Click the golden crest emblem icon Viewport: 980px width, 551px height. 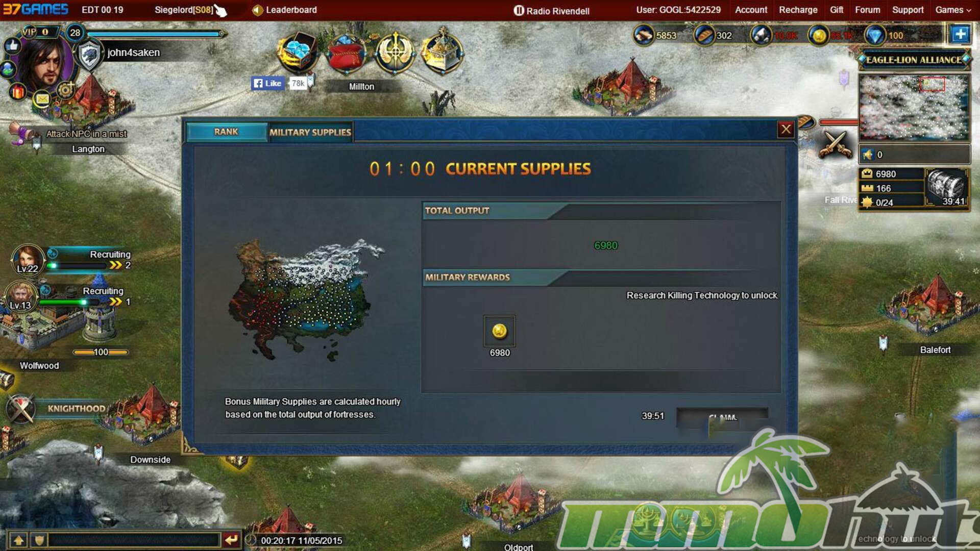click(x=395, y=53)
